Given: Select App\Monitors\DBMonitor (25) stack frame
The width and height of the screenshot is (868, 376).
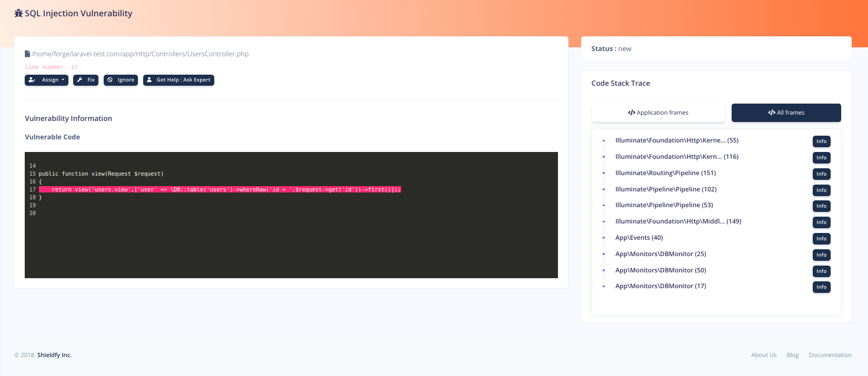Looking at the screenshot, I should [661, 254].
